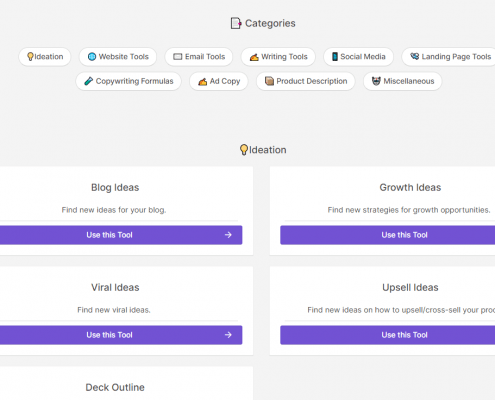Screen dimensions: 495x400
Task: Click the box icon in Product Description
Action: click(x=269, y=81)
